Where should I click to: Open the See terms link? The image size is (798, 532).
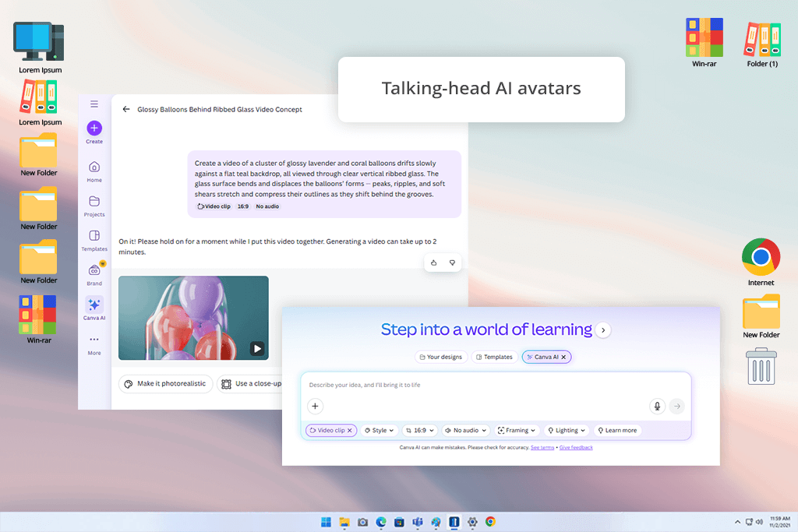542,448
